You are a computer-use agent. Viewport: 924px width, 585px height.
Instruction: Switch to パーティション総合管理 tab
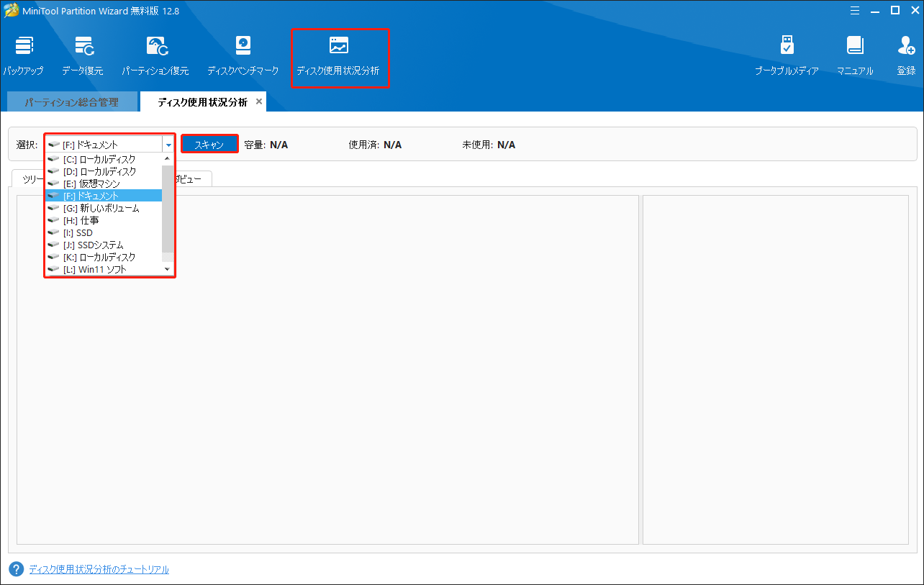coord(71,102)
